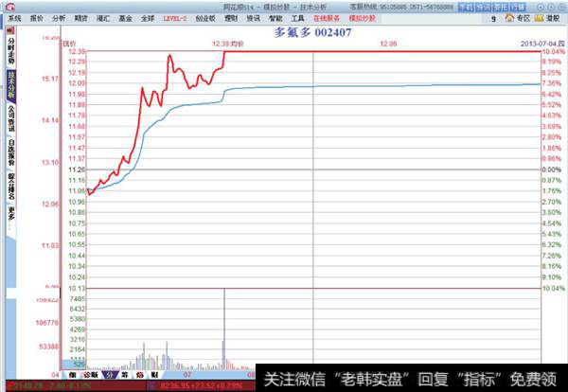The height and width of the screenshot is (392, 568).
Task: Click the 析 icon in bottom toolbar
Action: tap(140, 375)
